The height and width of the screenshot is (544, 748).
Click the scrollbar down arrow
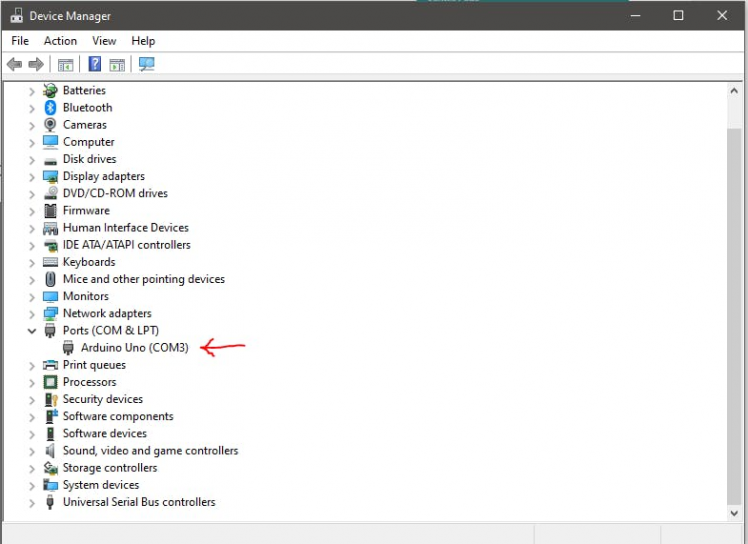(734, 513)
